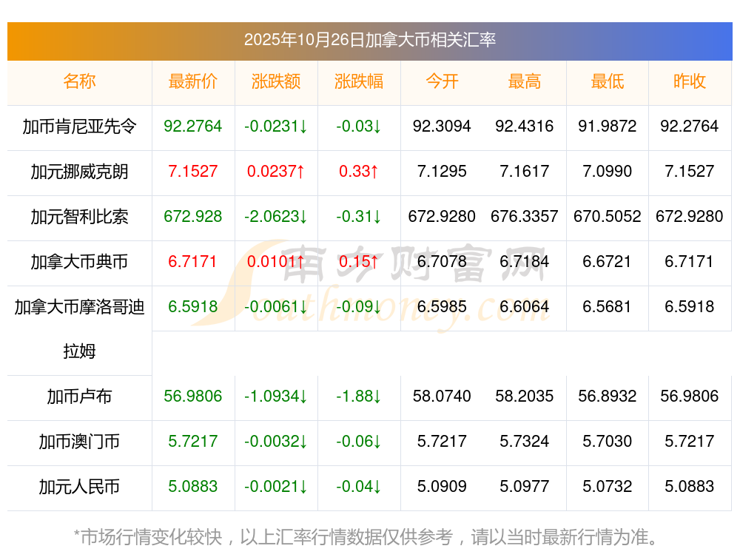Select the 加元人民币 row name
740x560 pixels.
(x=79, y=487)
